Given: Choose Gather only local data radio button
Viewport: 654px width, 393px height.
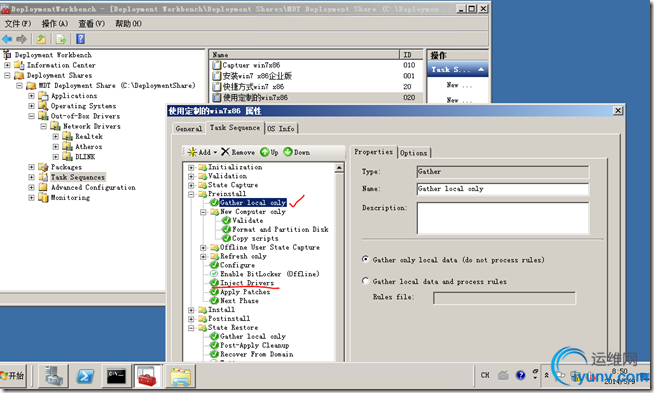Looking at the screenshot, I should coord(365,259).
